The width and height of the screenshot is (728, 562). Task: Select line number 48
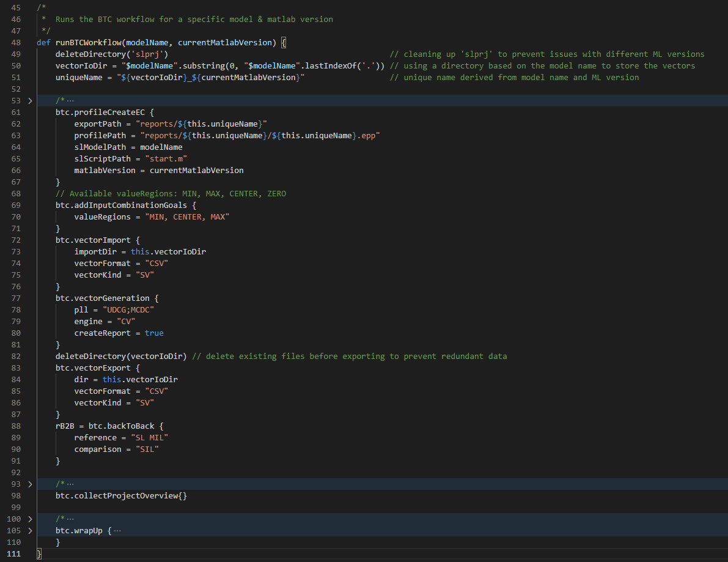pos(16,42)
